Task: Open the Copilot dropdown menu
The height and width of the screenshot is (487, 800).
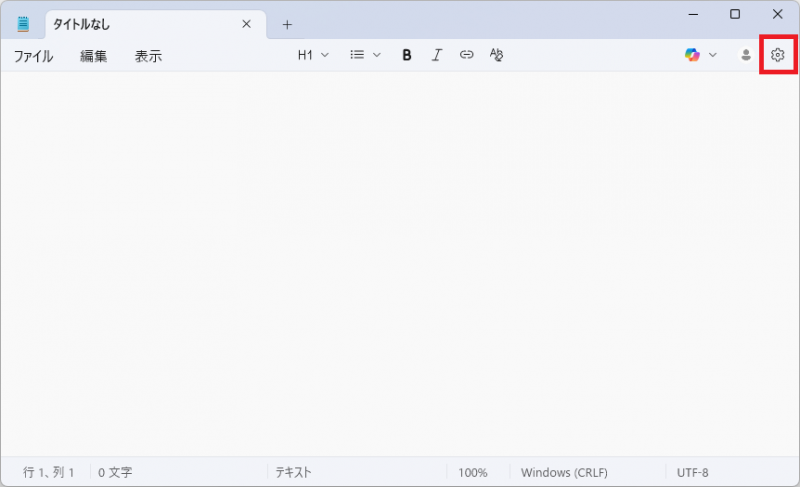Action: 701,56
